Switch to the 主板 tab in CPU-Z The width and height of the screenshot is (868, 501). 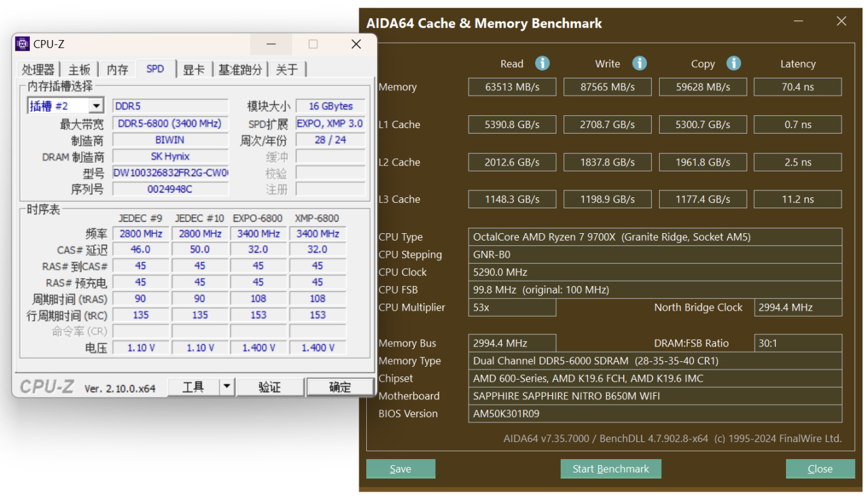pos(79,69)
